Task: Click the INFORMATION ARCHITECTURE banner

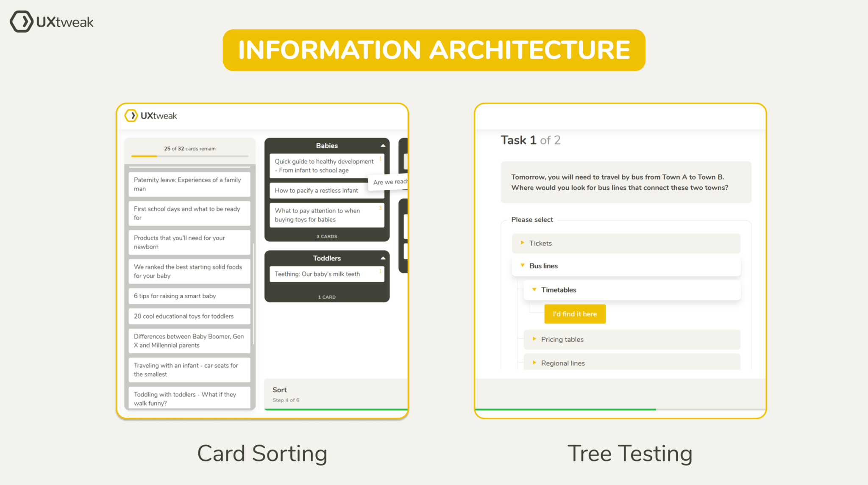Action: pos(434,50)
